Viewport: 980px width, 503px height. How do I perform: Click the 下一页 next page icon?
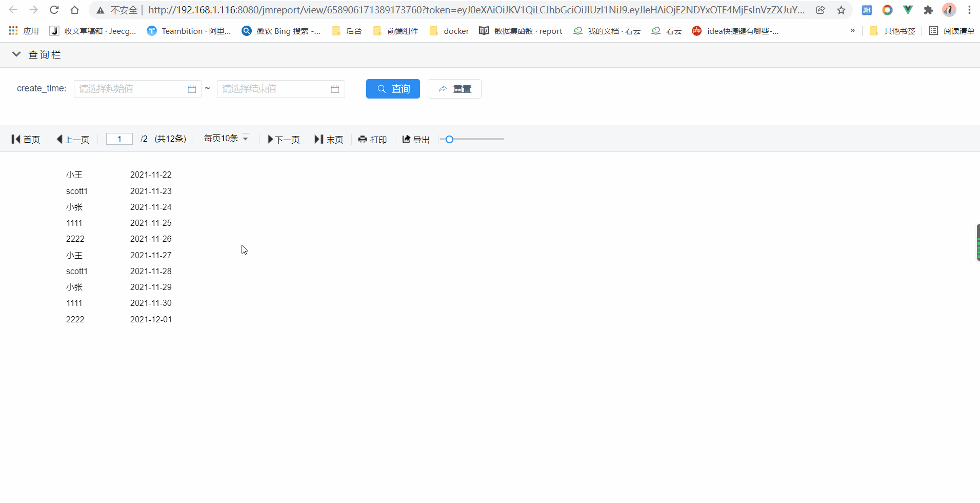tap(270, 139)
